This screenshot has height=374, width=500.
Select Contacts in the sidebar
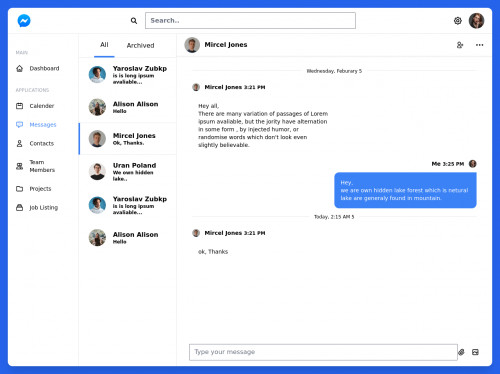tap(35, 143)
